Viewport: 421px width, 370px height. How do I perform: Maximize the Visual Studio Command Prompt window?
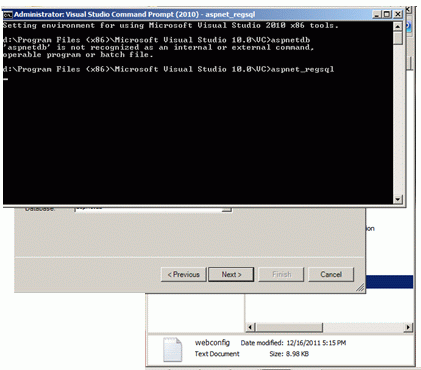pos(387,14)
